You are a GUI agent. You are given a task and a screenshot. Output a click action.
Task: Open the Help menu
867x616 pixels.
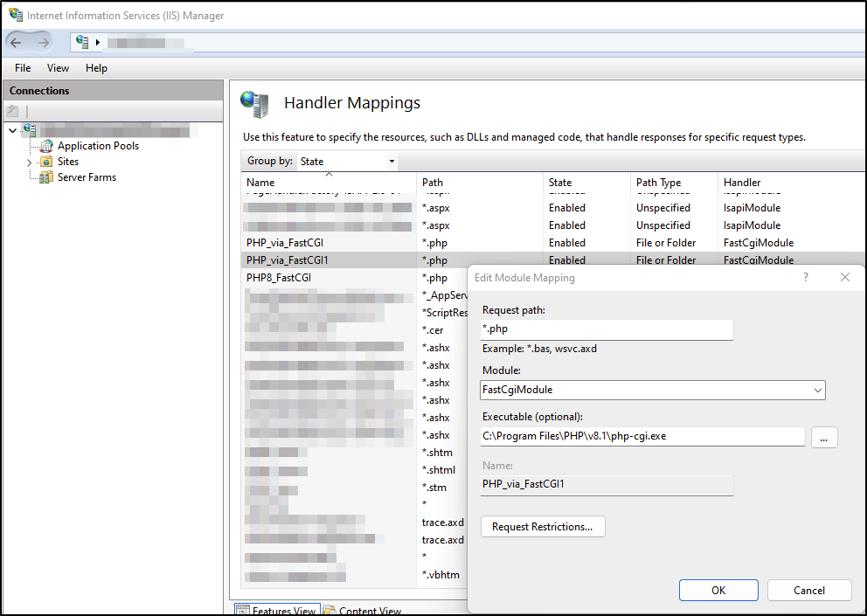pyautogui.click(x=96, y=68)
